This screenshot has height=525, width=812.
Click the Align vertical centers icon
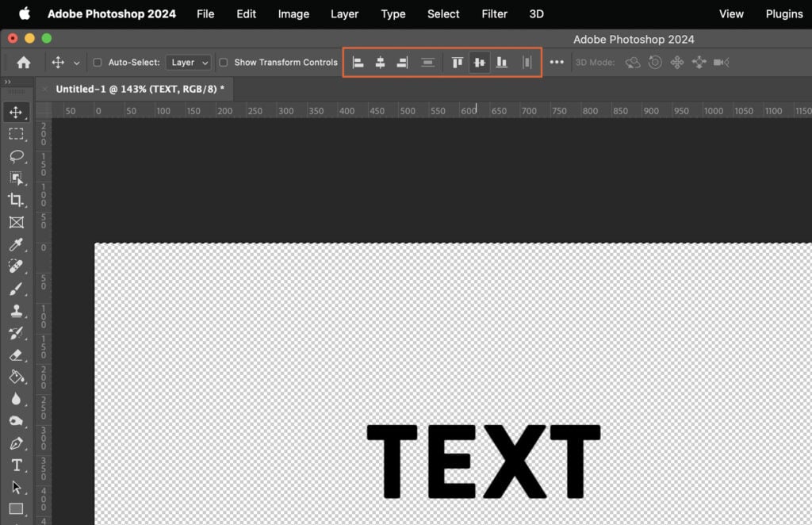coord(480,62)
